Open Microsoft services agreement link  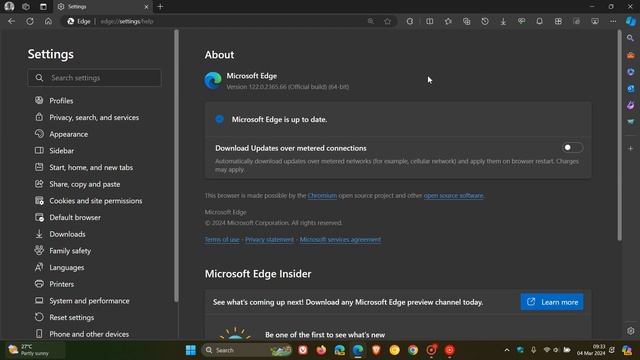[x=340, y=240]
